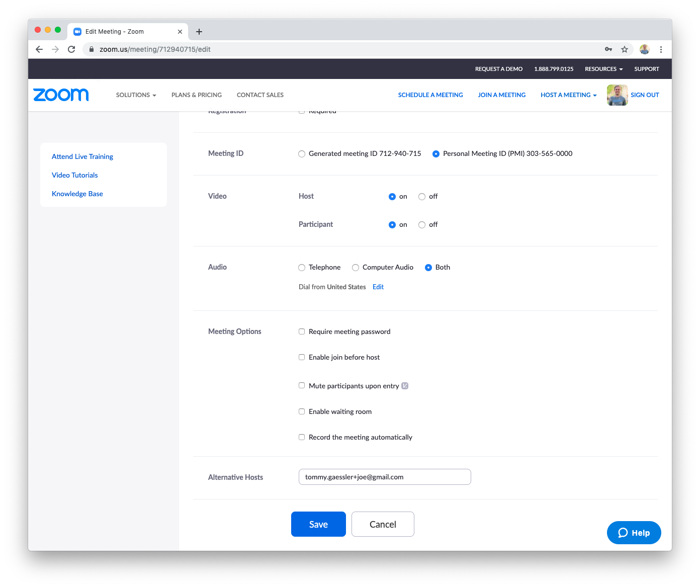The height and width of the screenshot is (588, 700).
Task: Check Enable join before host
Action: tap(302, 357)
